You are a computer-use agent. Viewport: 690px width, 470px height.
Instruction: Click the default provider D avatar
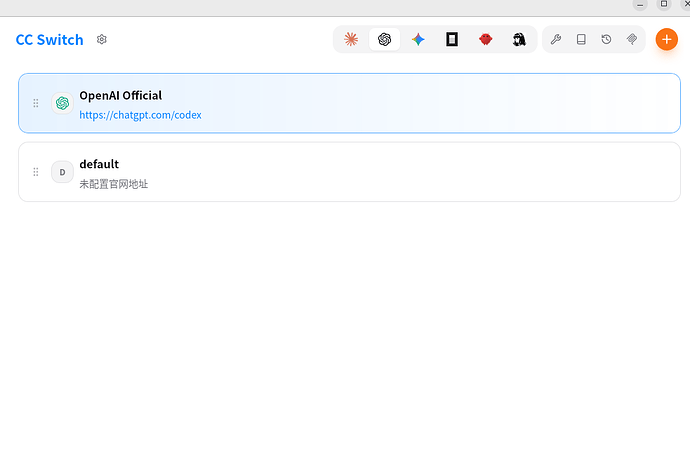62,172
